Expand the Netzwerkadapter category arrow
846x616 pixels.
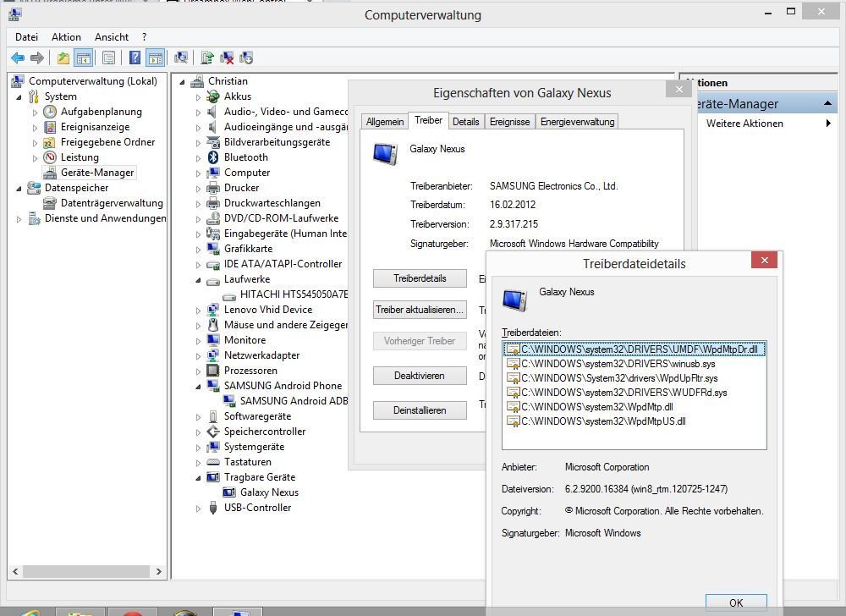click(198, 356)
